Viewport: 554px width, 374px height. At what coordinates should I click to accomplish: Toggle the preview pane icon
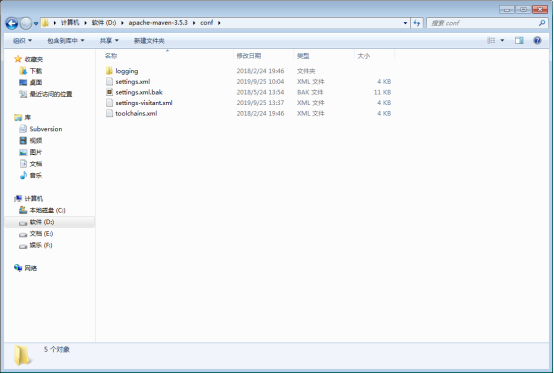pyautogui.click(x=519, y=41)
